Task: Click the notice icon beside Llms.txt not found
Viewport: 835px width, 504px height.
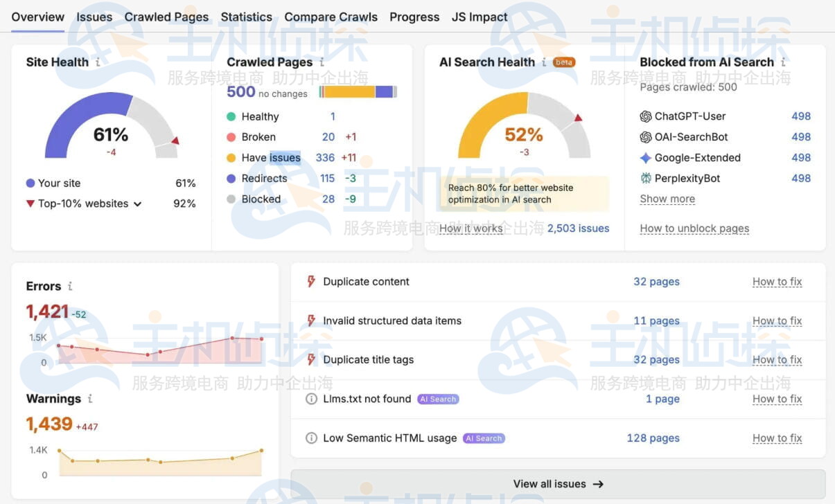Action: coord(312,399)
